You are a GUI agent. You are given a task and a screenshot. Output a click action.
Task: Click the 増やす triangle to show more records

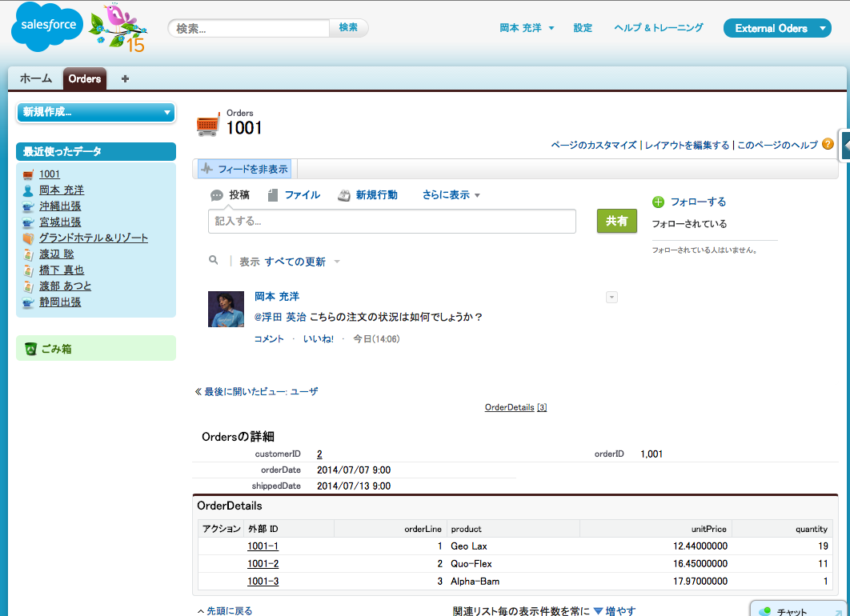pos(598,610)
